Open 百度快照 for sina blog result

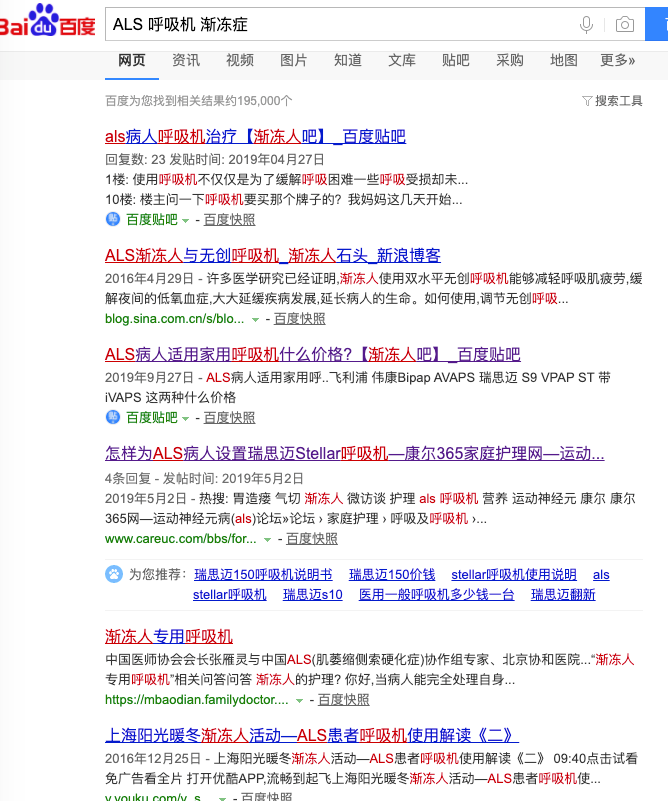tap(300, 319)
